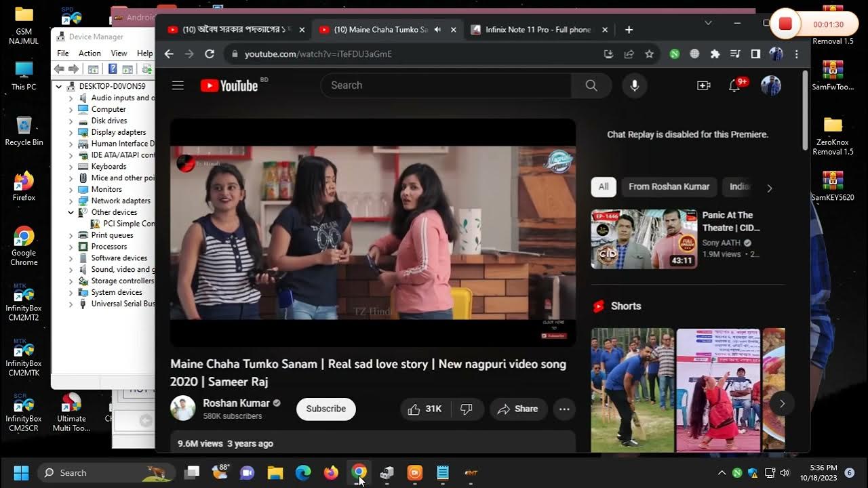This screenshot has height=488, width=868.
Task: Expand Display adapters node in Device Manager
Action: [x=71, y=132]
